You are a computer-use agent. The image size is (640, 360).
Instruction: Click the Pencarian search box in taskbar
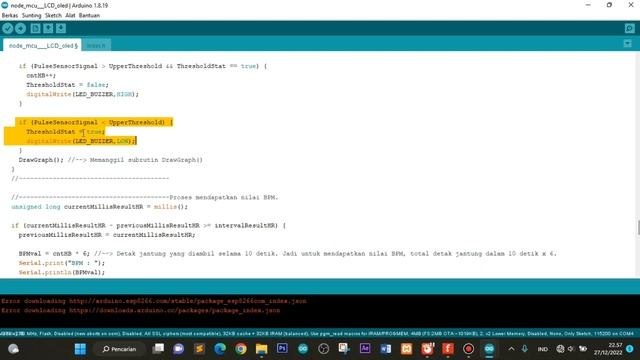pos(119,349)
